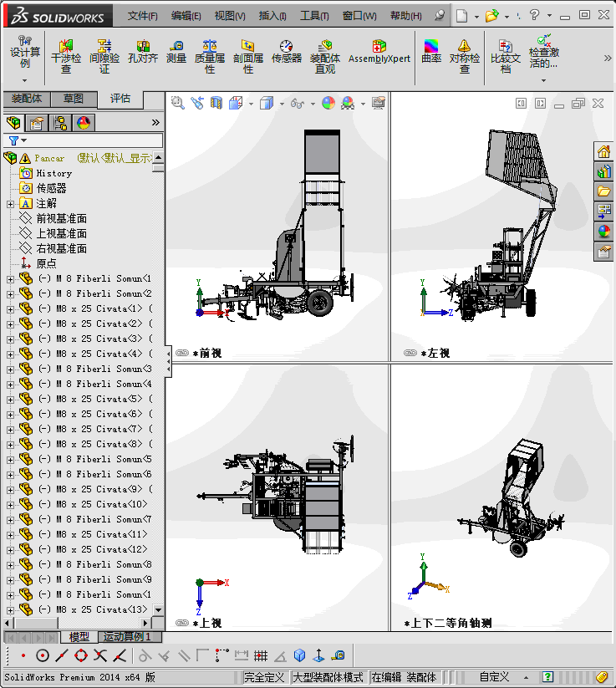Viewport: 616px width, 688px height.
Task: Open the 文件(F) menu
Action: click(143, 16)
